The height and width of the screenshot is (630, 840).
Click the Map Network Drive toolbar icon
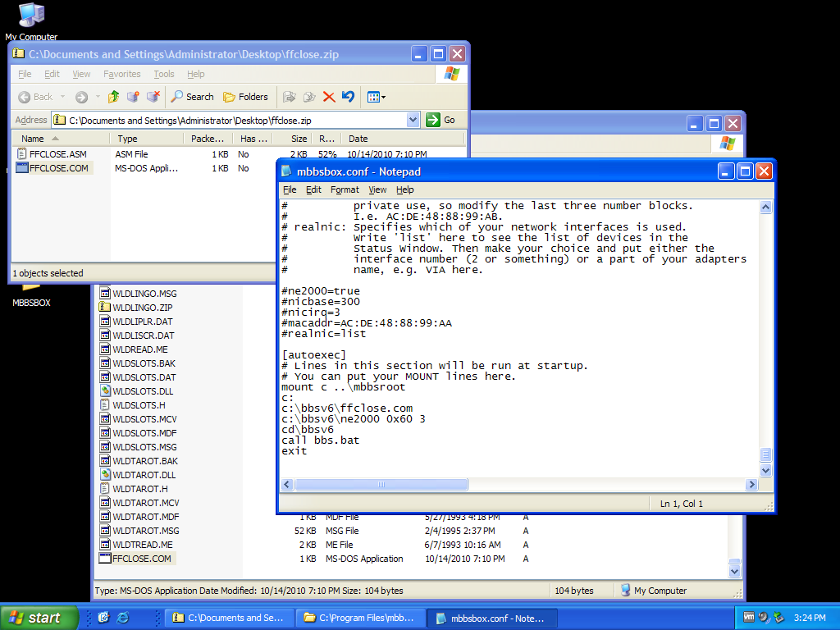pyautogui.click(x=133, y=97)
